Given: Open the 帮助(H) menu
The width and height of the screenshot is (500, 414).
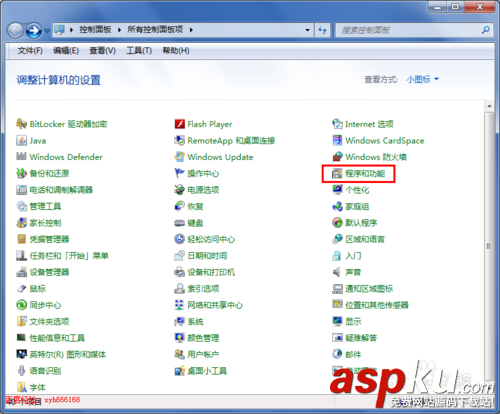Looking at the screenshot, I should tap(176, 51).
